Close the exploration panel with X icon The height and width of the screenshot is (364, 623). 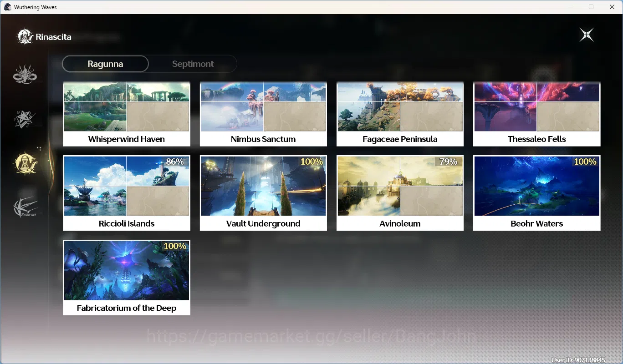587,35
